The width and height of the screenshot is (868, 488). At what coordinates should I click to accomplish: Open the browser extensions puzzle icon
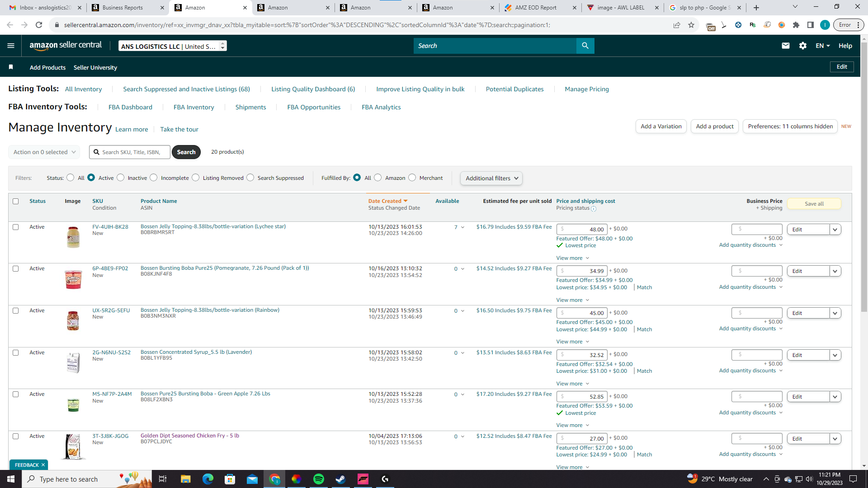pyautogui.click(x=796, y=25)
